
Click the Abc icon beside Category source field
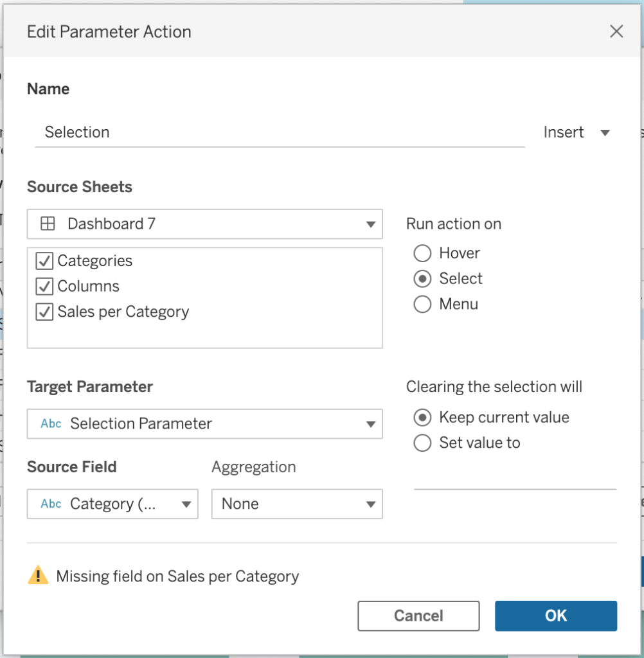51,504
